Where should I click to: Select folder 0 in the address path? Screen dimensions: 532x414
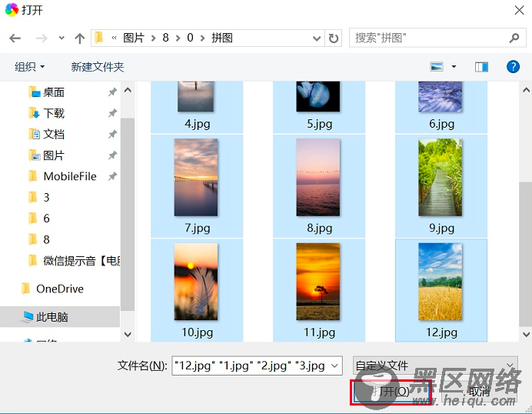click(190, 38)
